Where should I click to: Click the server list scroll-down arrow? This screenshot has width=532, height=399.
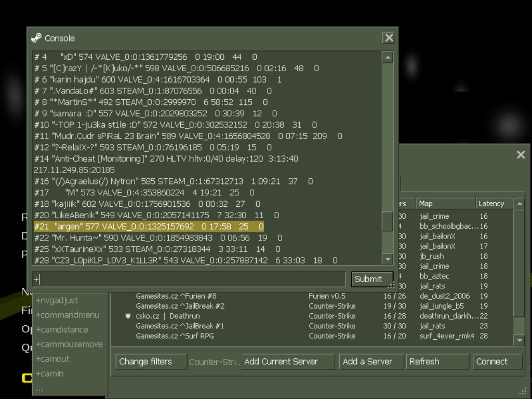pyautogui.click(x=520, y=340)
